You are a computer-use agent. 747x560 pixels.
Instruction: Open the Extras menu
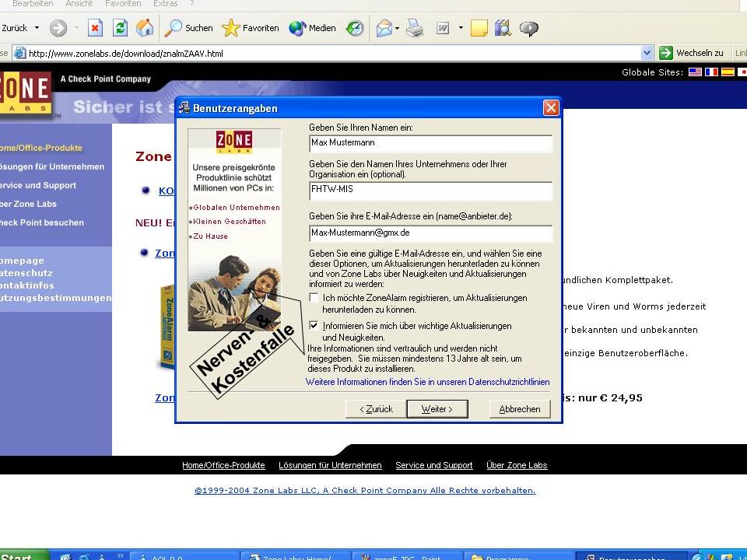click(x=165, y=4)
